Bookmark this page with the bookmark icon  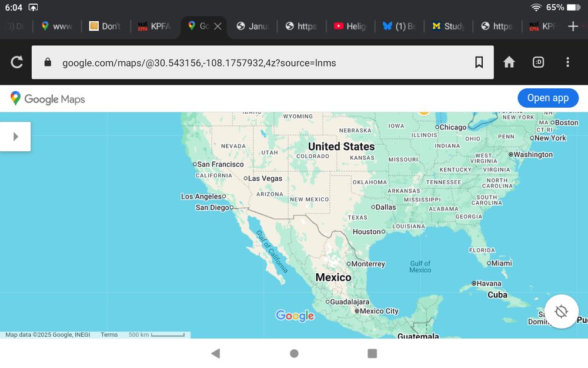click(479, 62)
